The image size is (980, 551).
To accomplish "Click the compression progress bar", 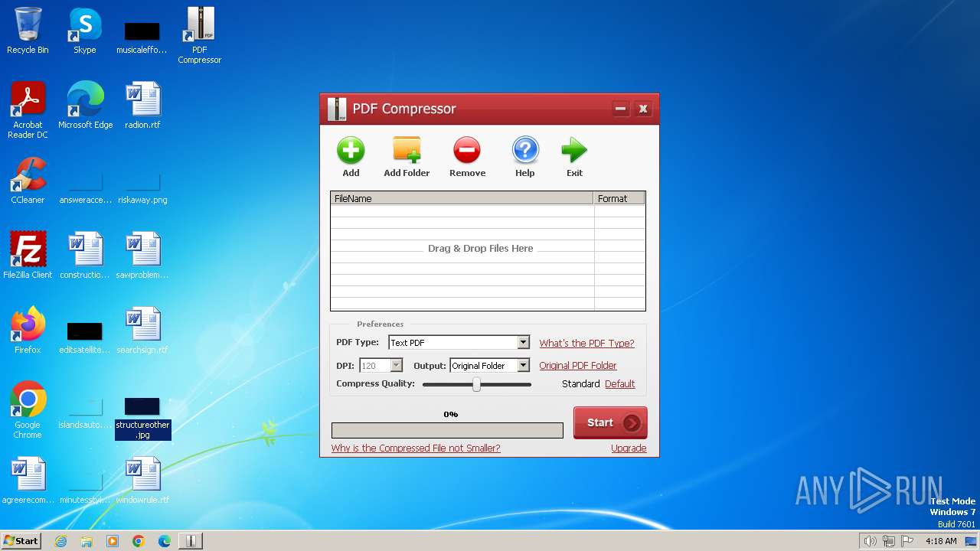I will [x=447, y=430].
